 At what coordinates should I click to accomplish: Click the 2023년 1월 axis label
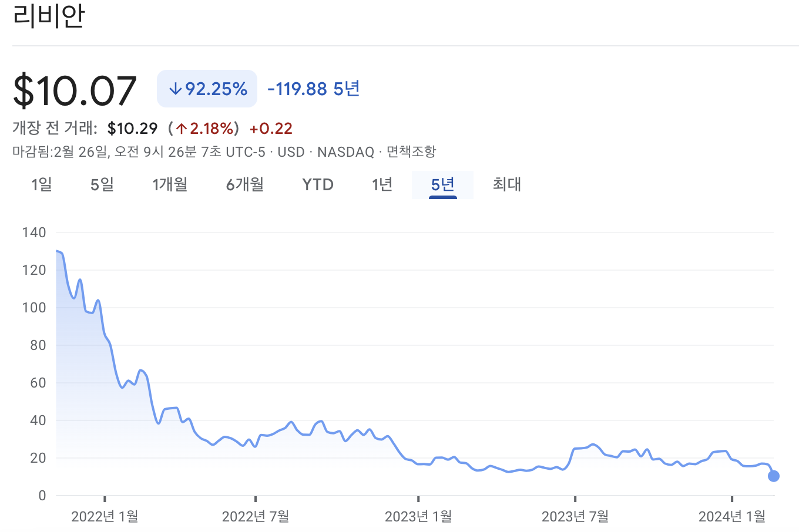tap(418, 516)
